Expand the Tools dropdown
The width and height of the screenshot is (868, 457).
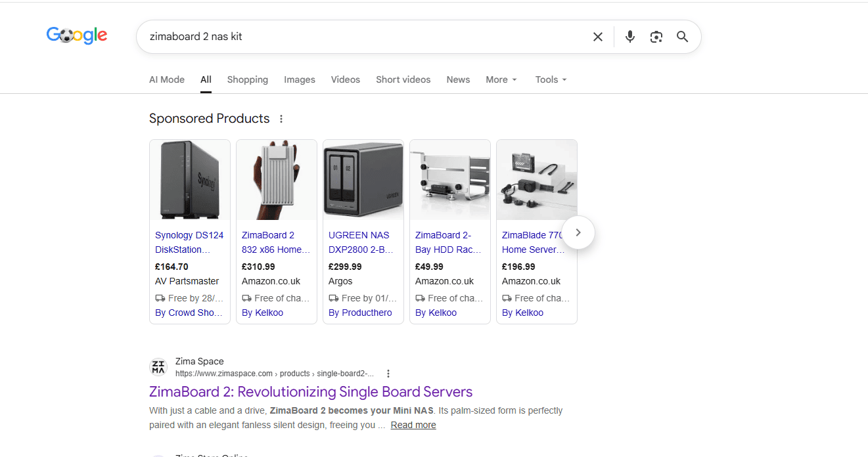(551, 79)
